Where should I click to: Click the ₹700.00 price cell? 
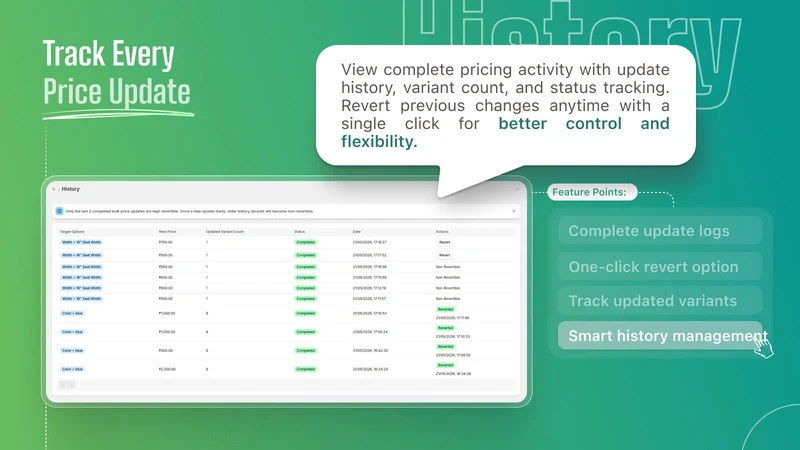(165, 242)
